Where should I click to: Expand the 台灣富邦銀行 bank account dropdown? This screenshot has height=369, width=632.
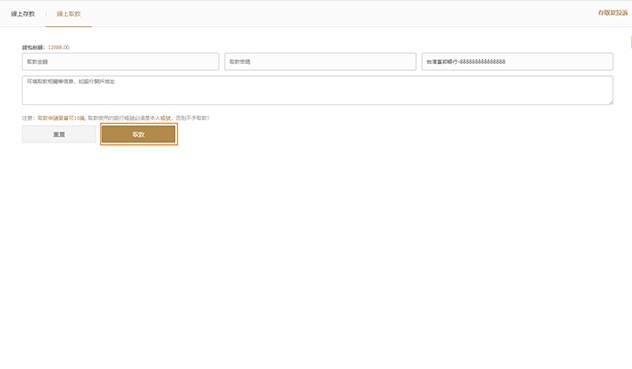pos(517,62)
